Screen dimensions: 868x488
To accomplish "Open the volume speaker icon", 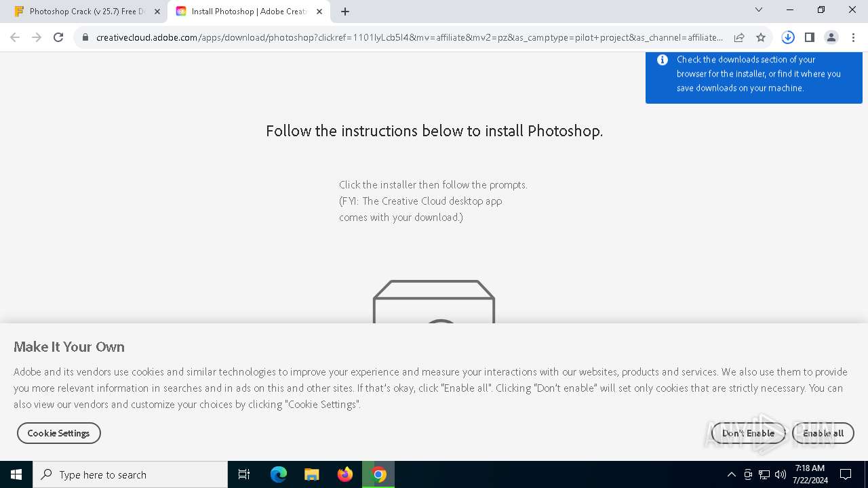I will [x=781, y=474].
